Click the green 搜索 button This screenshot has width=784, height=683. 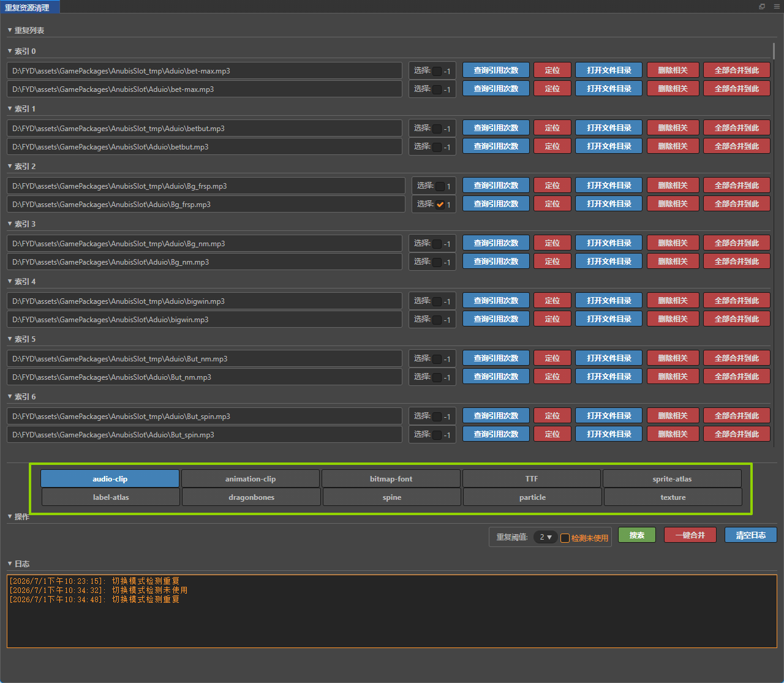637,535
